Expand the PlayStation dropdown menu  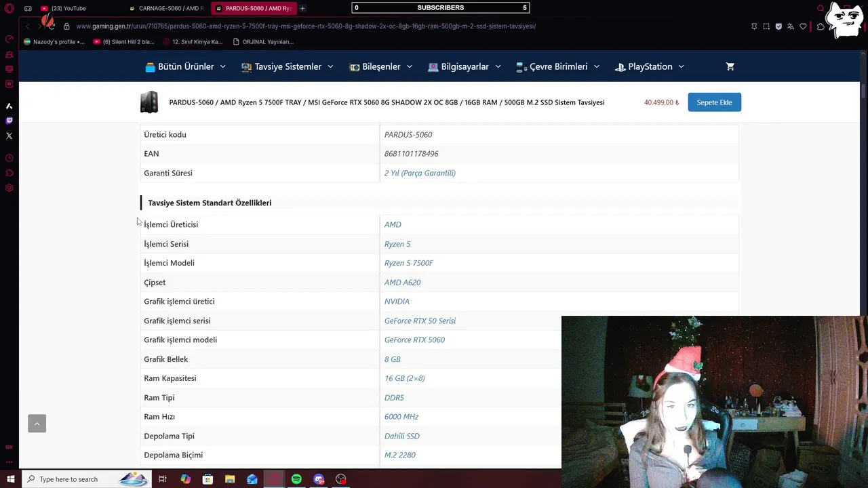pos(650,66)
